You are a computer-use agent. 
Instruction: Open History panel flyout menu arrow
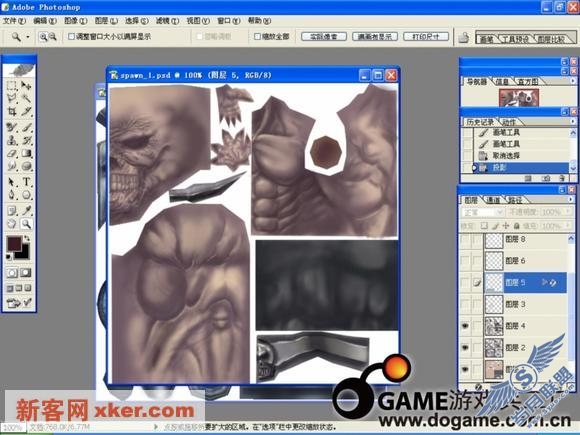point(573,121)
